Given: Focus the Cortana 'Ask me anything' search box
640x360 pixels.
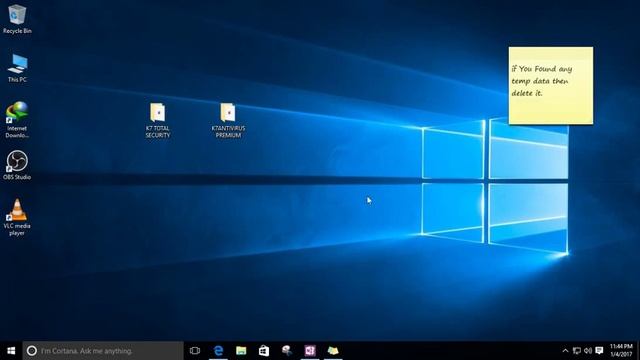Looking at the screenshot, I should click(103, 351).
